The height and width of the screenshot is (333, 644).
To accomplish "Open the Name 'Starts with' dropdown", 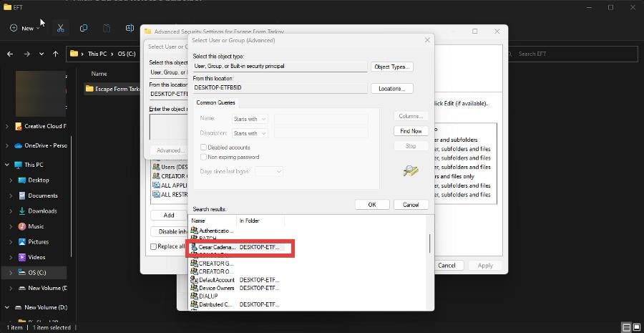I will click(250, 119).
